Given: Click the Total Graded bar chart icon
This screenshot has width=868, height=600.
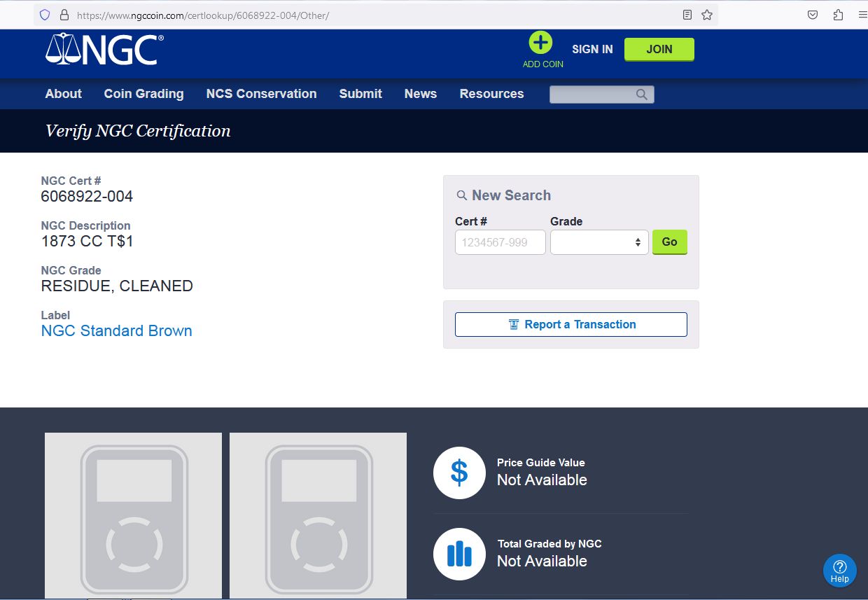Looking at the screenshot, I should 459,554.
